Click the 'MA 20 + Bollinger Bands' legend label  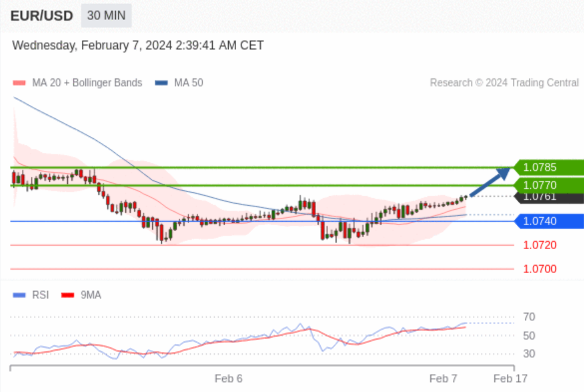[87, 82]
